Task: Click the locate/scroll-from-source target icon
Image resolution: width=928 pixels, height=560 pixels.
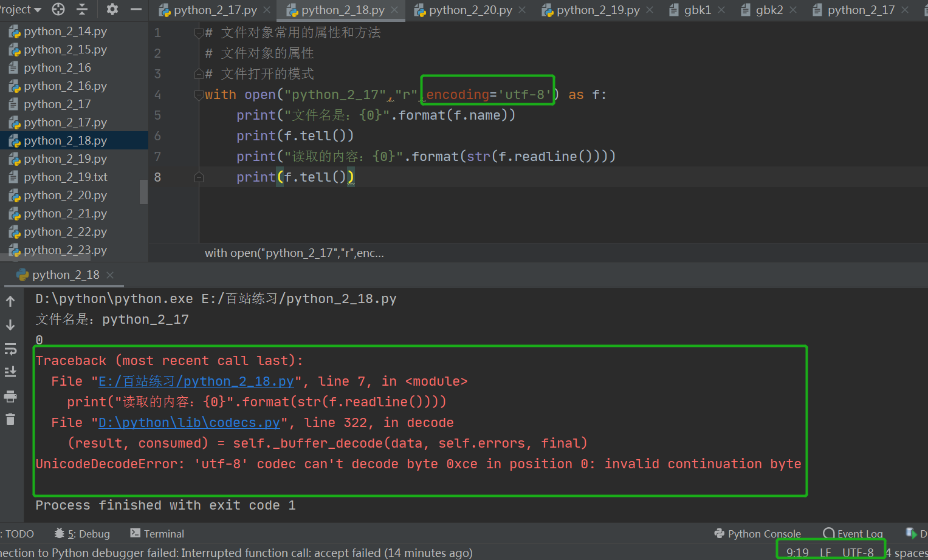Action: [58, 9]
